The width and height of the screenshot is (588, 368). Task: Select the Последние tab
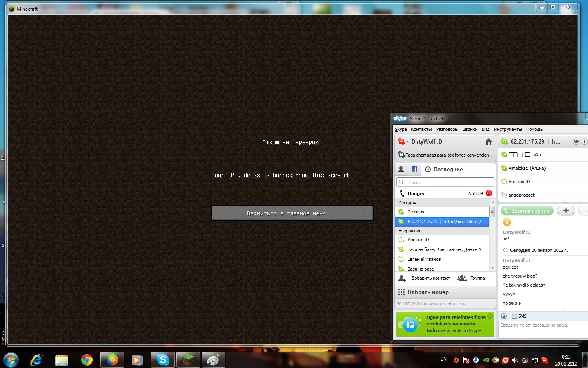click(444, 169)
